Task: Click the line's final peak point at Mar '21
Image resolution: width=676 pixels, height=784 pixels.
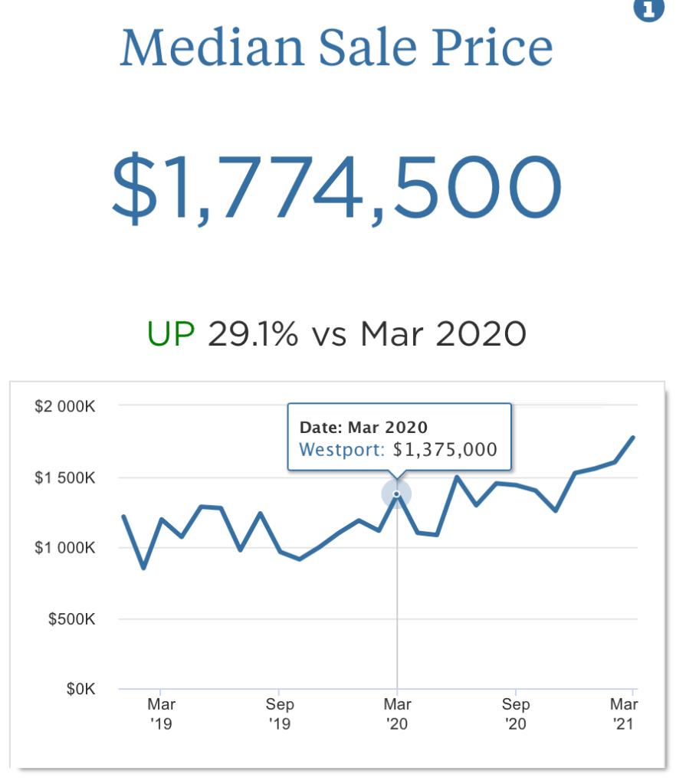Action: 633,438
